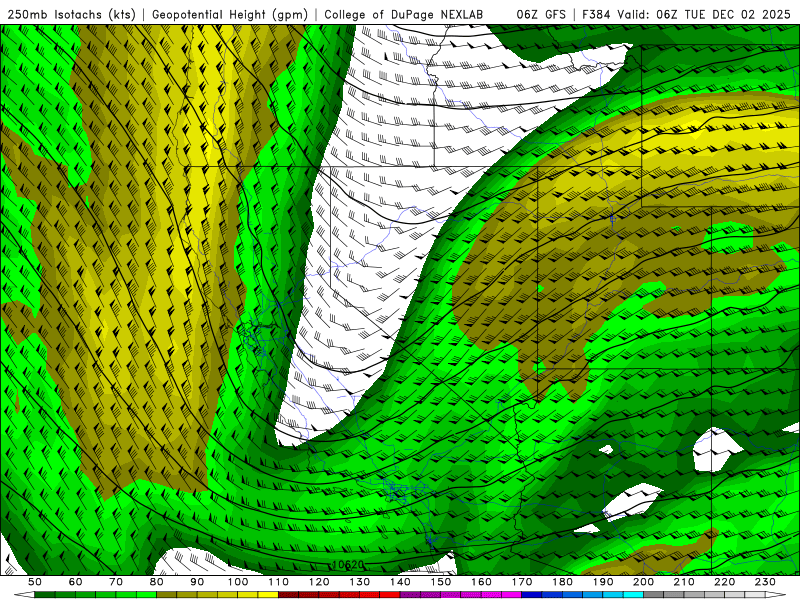Select the olive swatch starting at 80 kts
Screen dimensions: 800x600
pyautogui.click(x=166, y=595)
